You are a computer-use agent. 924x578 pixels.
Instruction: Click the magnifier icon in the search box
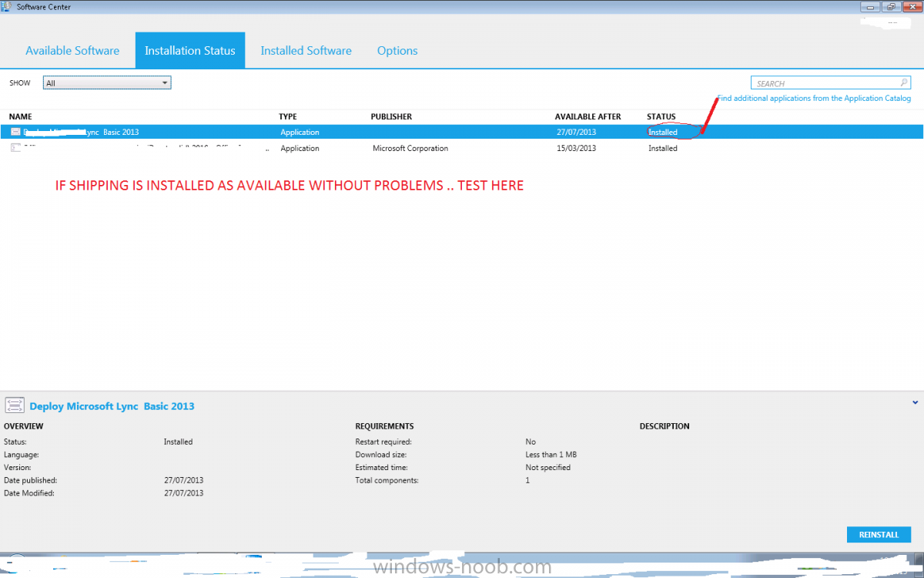(x=903, y=83)
